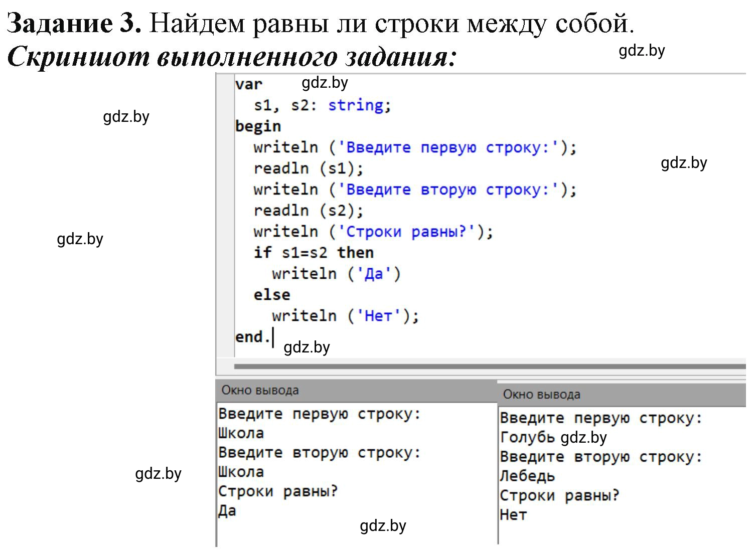Viewport: 756px width, 552px height.
Task: Click the writeln 'Введите вторую строку:' code line
Action: pos(415,190)
